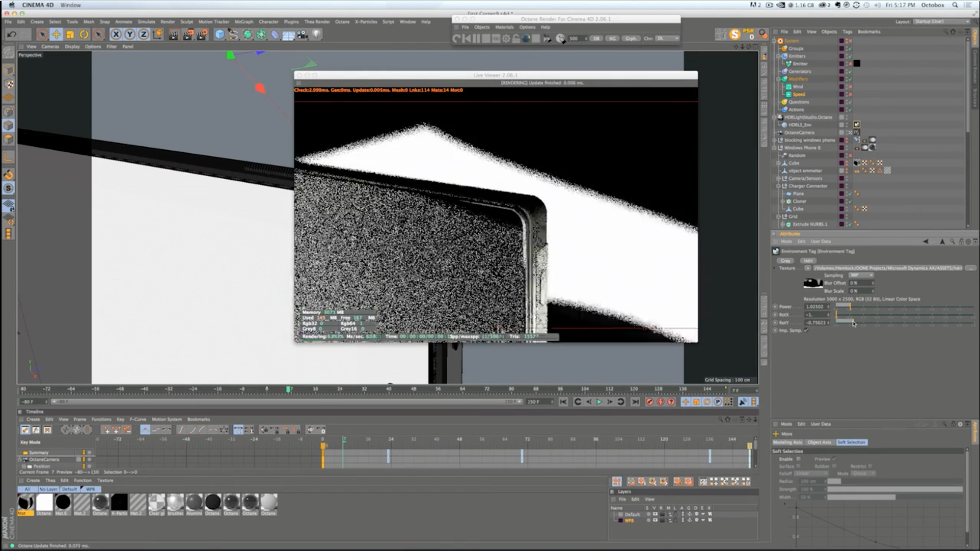This screenshot has height=551, width=980.
Task: Open the MoGraph menu
Action: click(243, 22)
